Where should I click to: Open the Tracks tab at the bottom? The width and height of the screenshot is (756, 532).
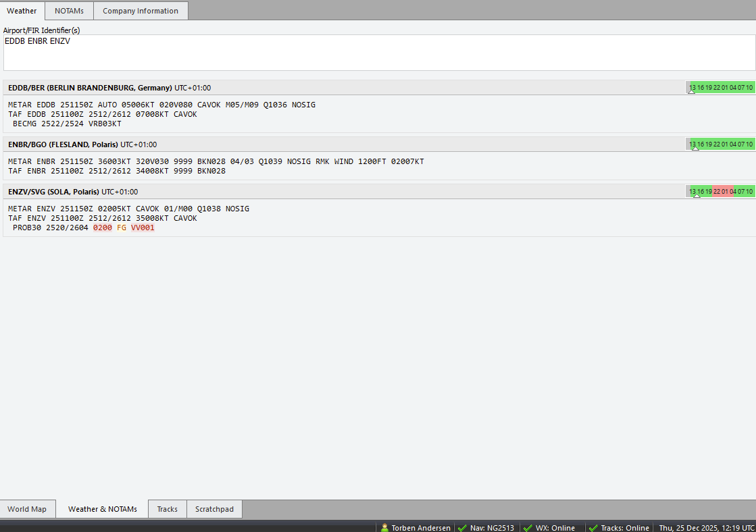[167, 509]
